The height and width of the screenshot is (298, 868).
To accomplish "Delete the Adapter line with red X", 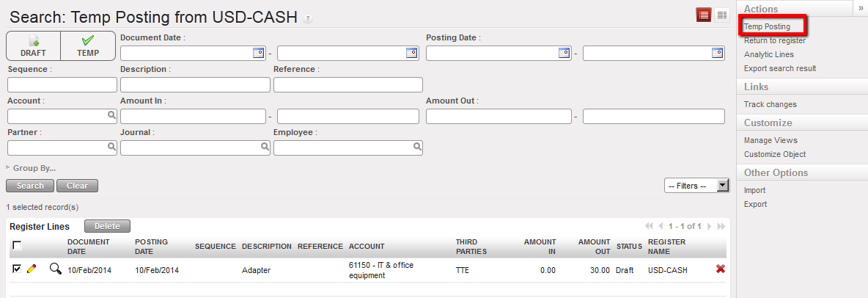I will [720, 269].
